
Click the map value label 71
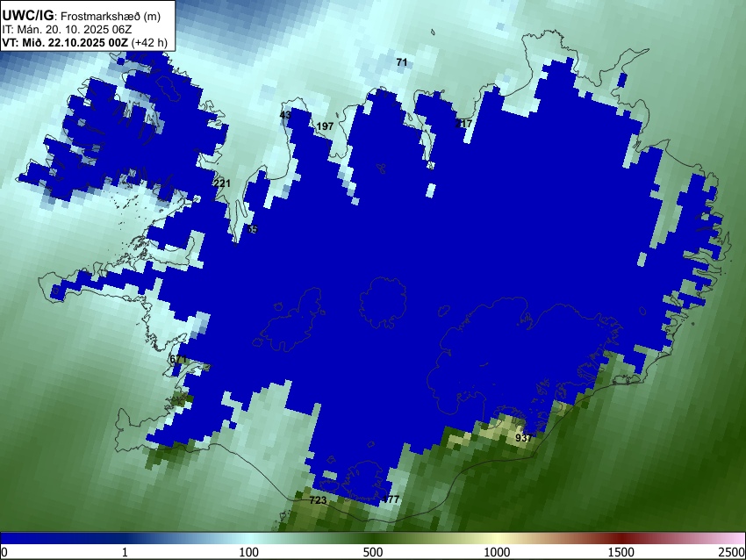coord(402,62)
